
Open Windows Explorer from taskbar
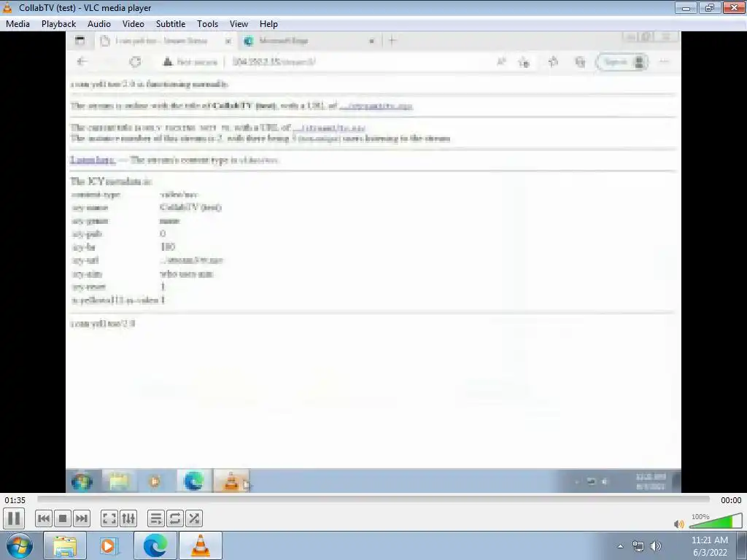click(65, 545)
